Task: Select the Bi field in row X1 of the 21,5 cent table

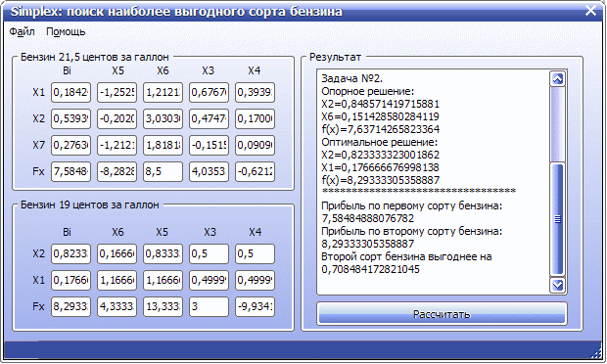Action: 70,92
